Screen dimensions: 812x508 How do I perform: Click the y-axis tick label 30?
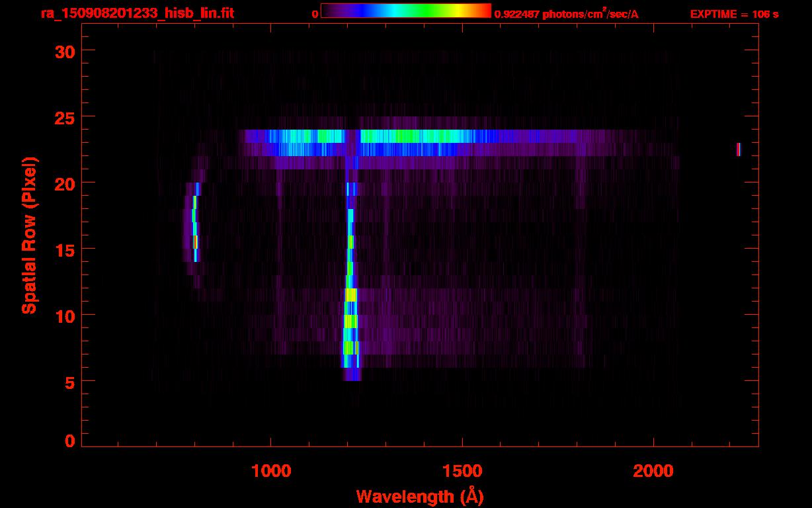click(64, 51)
